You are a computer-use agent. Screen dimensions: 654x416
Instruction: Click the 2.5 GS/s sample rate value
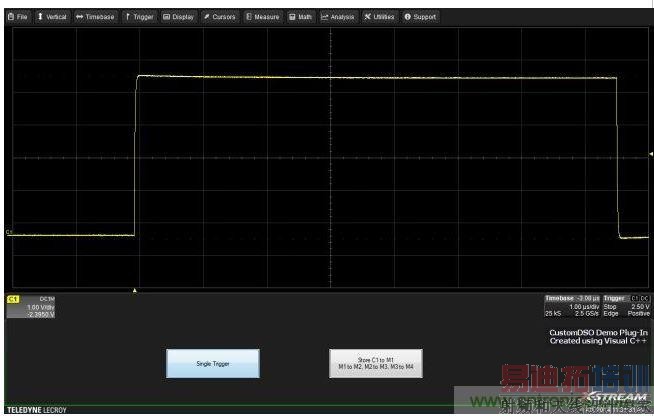586,313
